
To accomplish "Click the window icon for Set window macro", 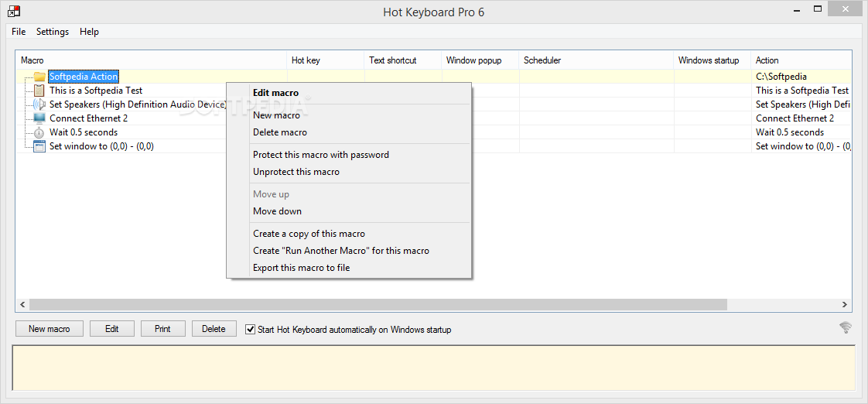I will 39,146.
